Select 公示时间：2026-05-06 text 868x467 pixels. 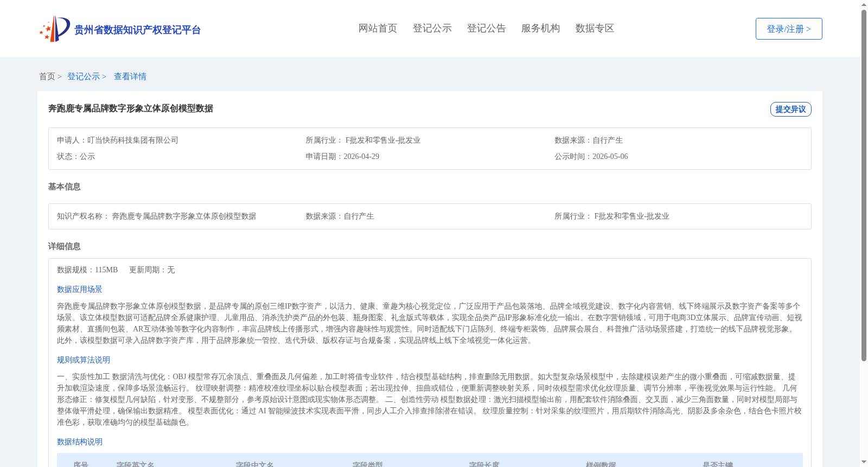[x=591, y=157]
